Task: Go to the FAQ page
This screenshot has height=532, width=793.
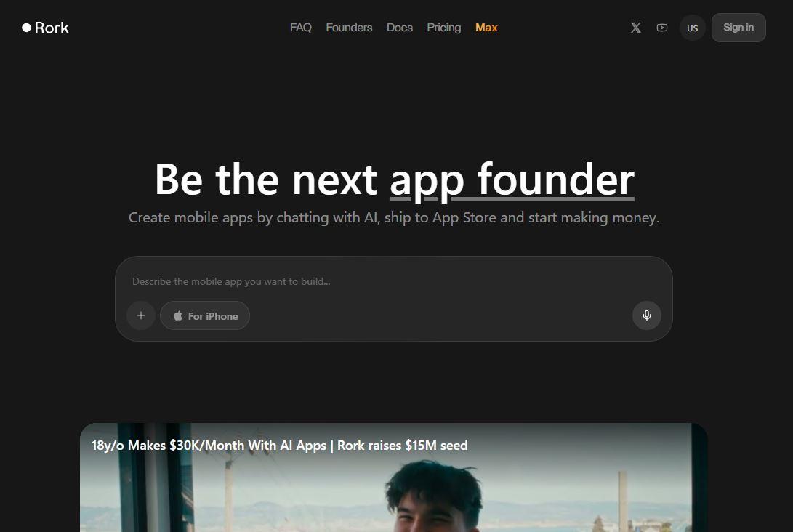Action: pyautogui.click(x=300, y=28)
